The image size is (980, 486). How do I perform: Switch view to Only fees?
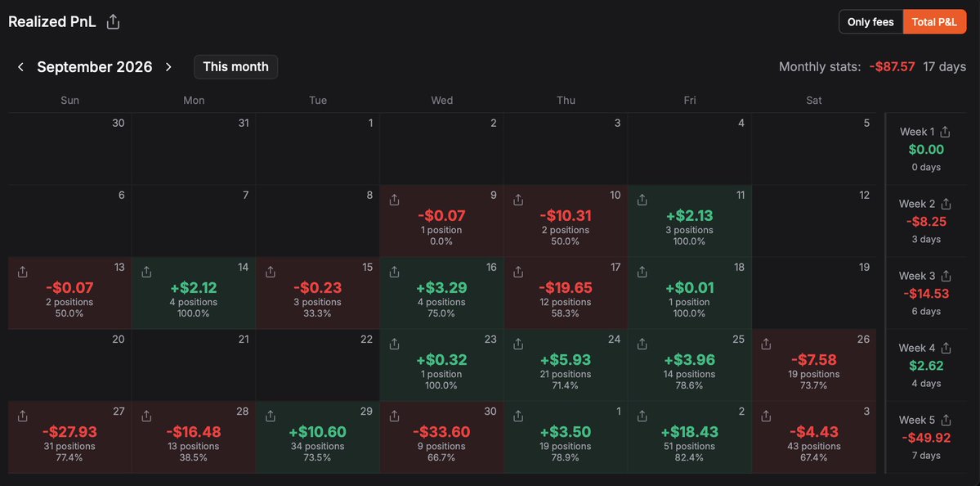(x=871, y=22)
